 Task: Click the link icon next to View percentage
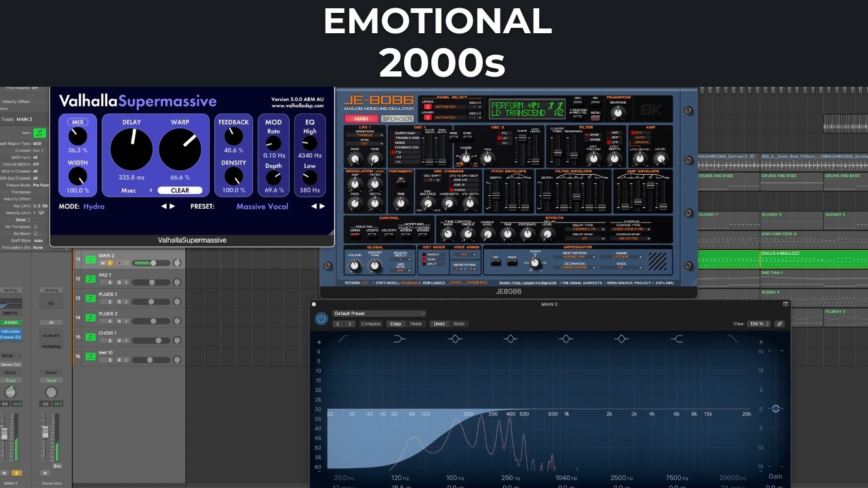(780, 324)
